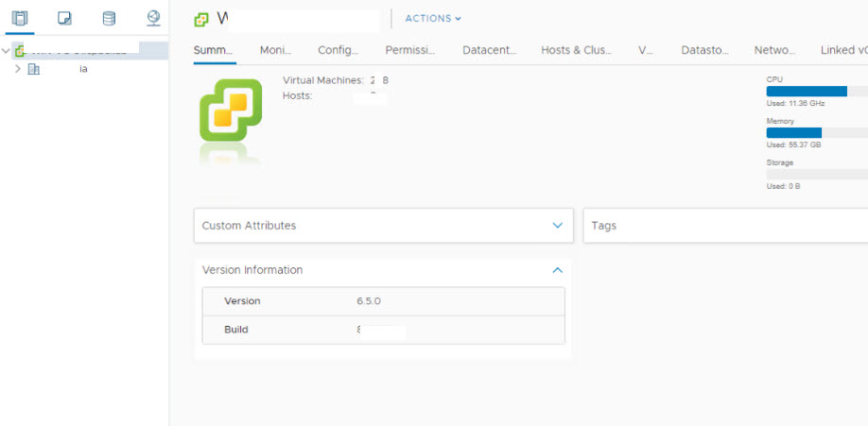Viewport: 868px width, 426px height.
Task: Click the datacenter icon in inventory tree
Action: point(34,69)
